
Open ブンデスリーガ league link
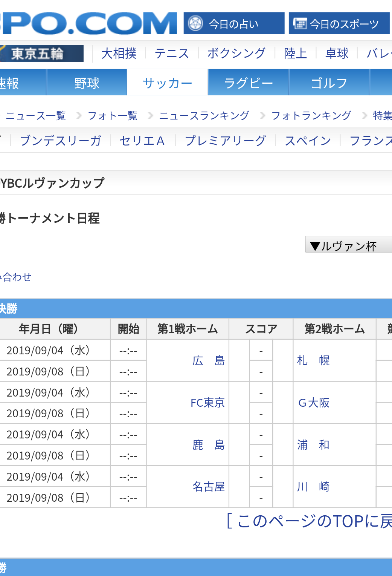61,141
